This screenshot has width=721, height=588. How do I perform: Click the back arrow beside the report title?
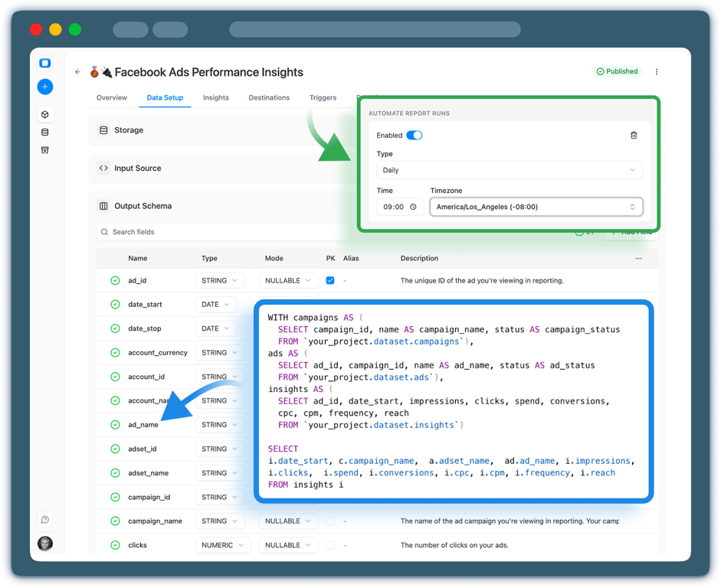pos(77,72)
